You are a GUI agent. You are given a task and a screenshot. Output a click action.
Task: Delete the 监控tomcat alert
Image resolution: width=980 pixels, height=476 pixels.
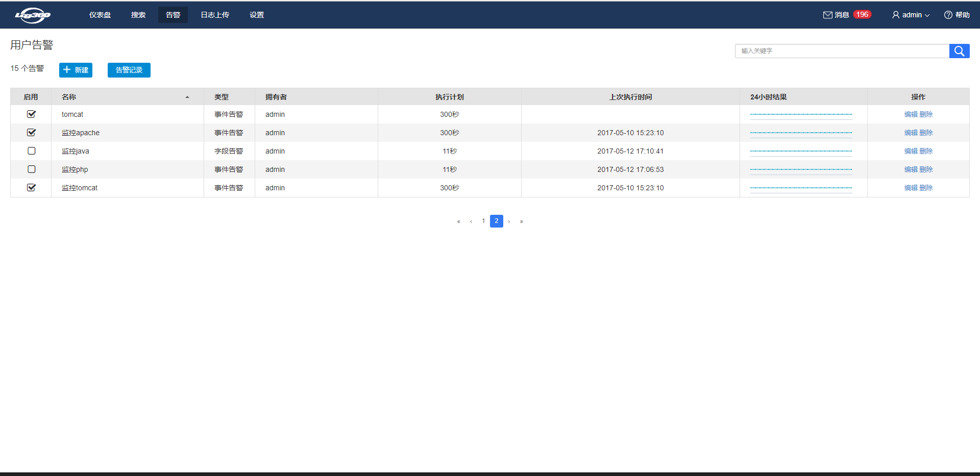click(x=926, y=188)
